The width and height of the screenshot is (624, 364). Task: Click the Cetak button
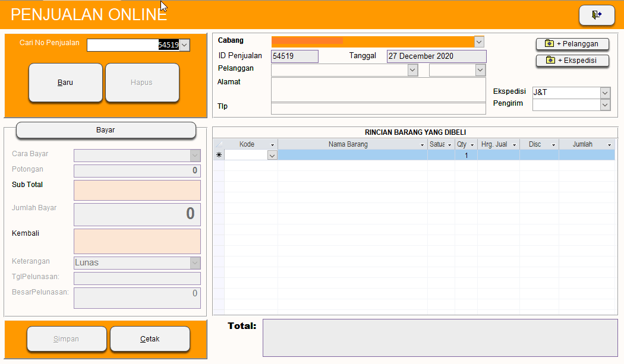tap(150, 339)
